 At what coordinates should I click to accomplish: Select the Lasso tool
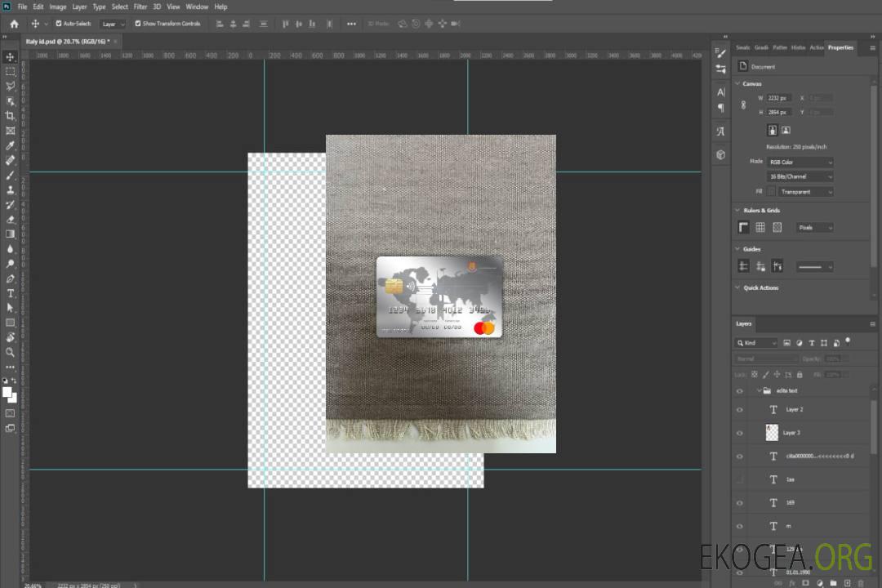[10, 86]
